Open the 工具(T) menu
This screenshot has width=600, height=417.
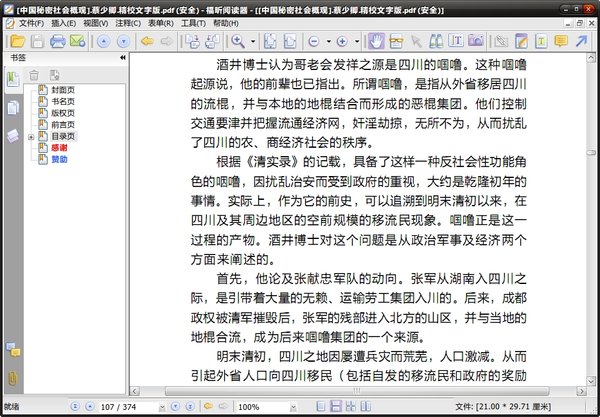pyautogui.click(x=193, y=24)
